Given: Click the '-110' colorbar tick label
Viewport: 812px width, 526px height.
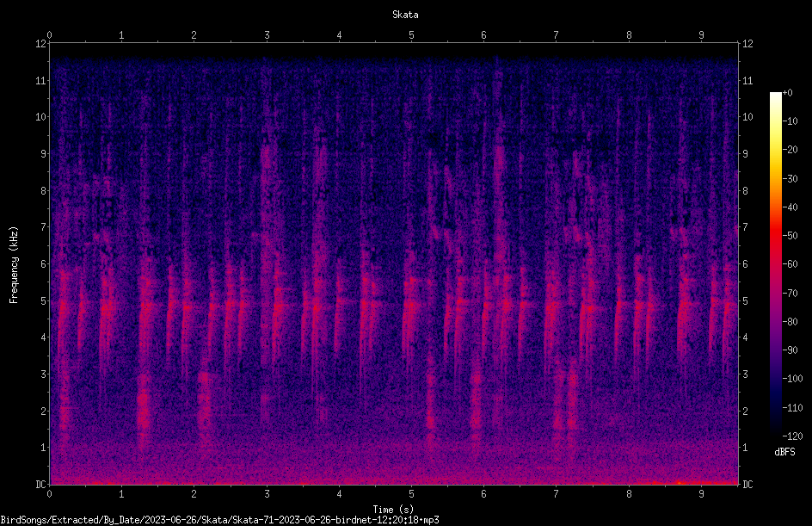Looking at the screenshot, I should pyautogui.click(x=793, y=408).
